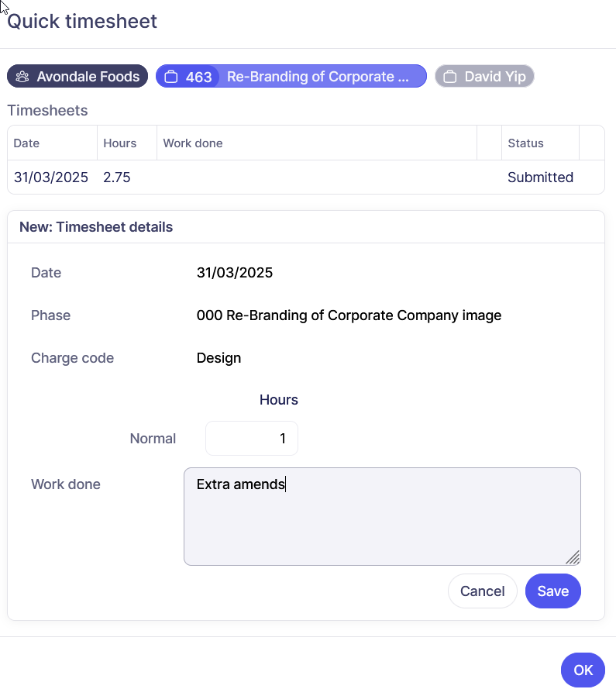The width and height of the screenshot is (616, 696).
Task: Click the Status column header
Action: pos(525,143)
